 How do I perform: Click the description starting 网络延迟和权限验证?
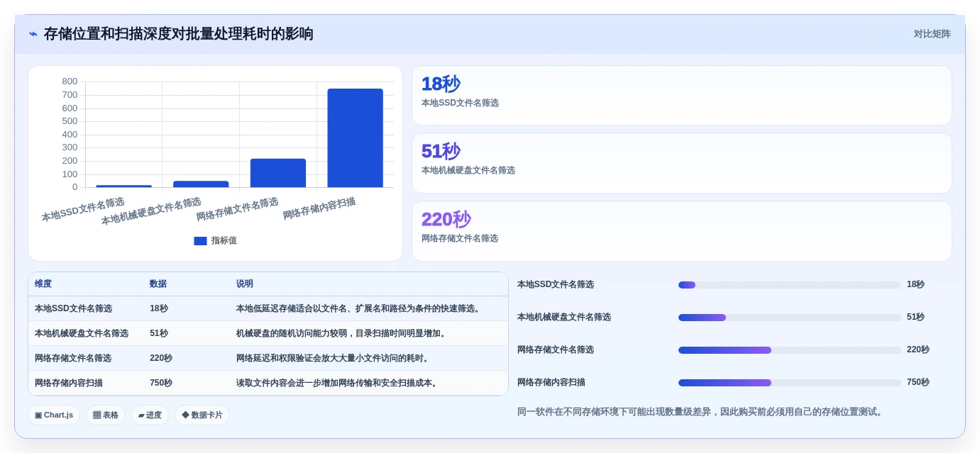pyautogui.click(x=334, y=358)
